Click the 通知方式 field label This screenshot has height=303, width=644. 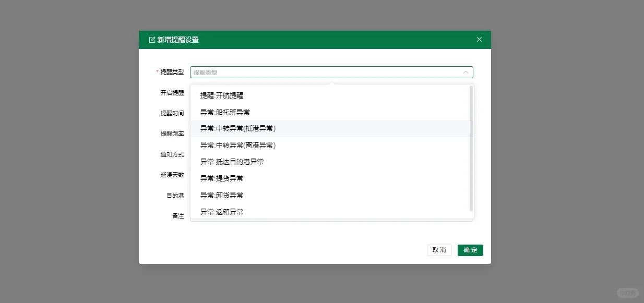pyautogui.click(x=172, y=154)
